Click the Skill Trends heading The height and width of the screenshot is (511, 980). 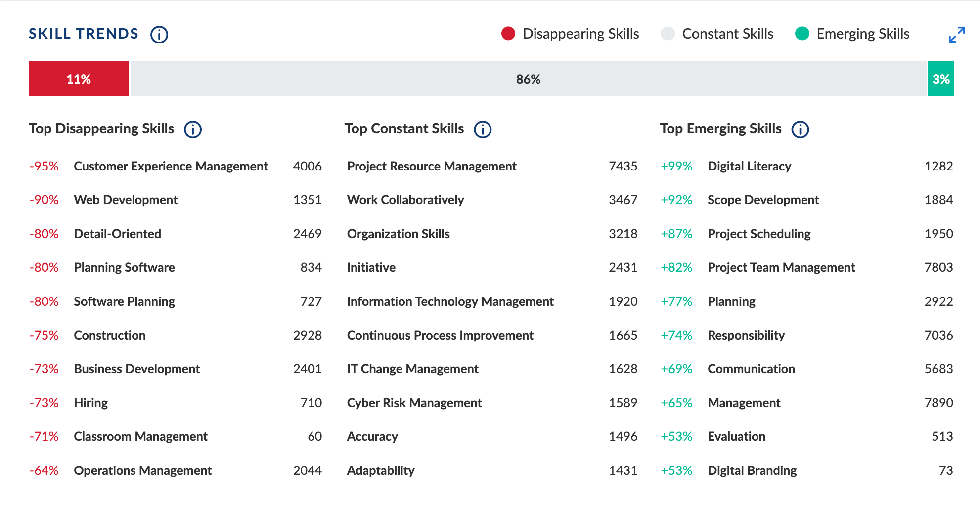click(x=84, y=34)
